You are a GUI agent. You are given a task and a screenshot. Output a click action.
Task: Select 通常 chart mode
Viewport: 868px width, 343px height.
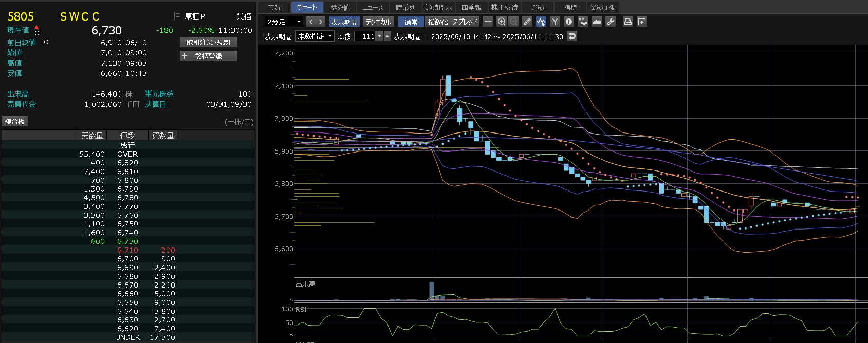411,22
